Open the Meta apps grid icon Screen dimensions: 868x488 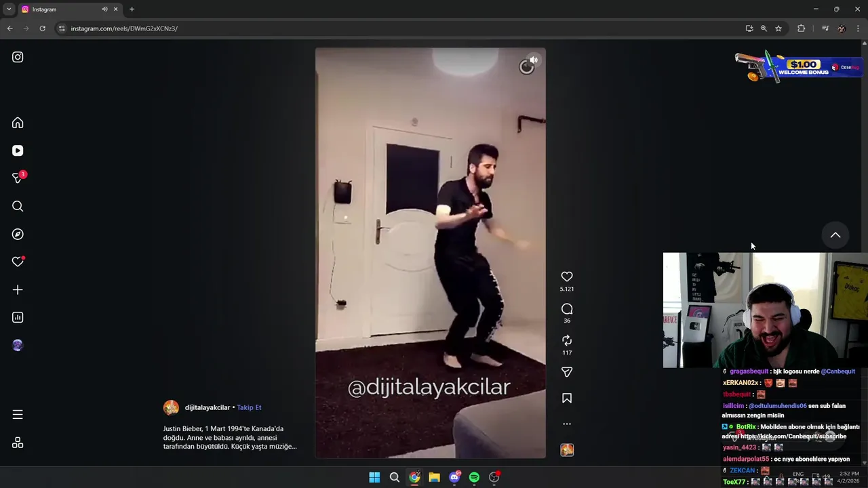[18, 443]
